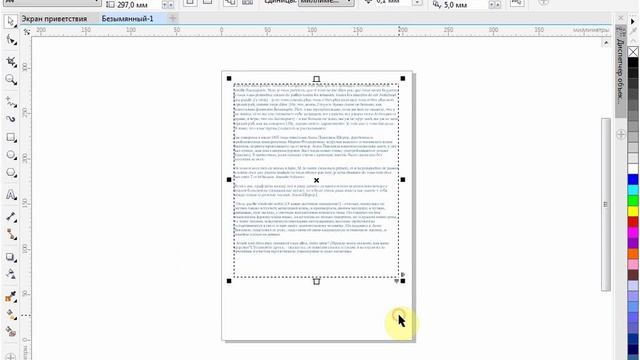Screen dimensions: 640x360
Task: Select the Pick (arrow) tool
Action: pos(11,21)
